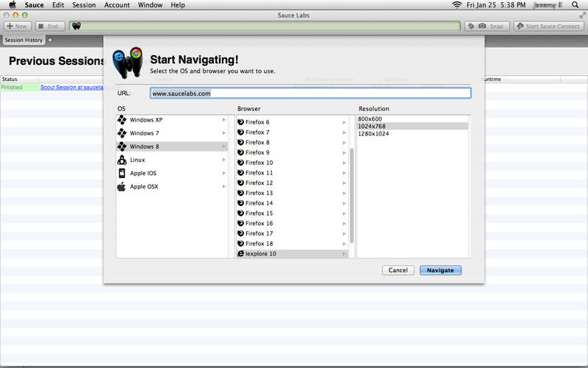The height and width of the screenshot is (368, 588).
Task: Click the Firefox 14 browser icon
Action: (241, 203)
